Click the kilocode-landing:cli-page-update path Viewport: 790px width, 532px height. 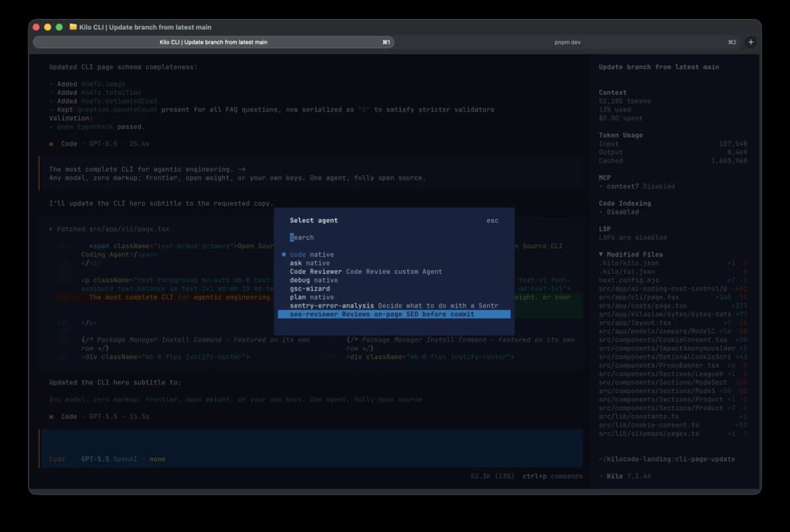667,459
